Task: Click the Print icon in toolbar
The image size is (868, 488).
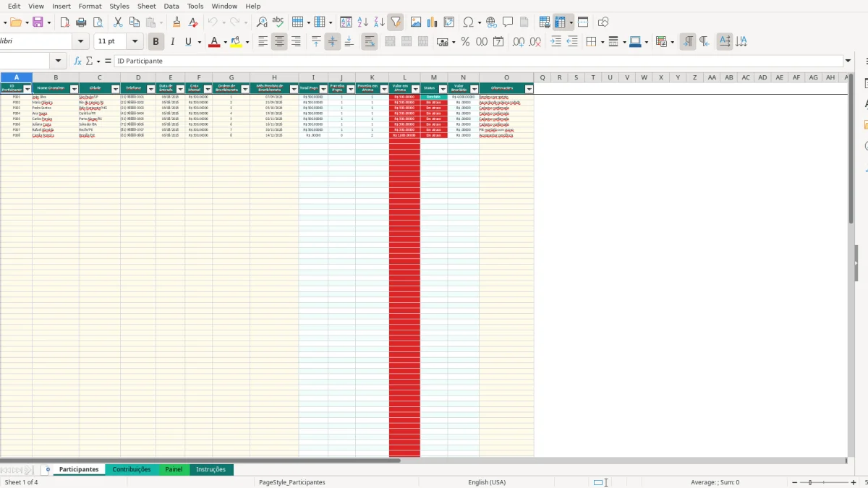Action: tap(82, 22)
